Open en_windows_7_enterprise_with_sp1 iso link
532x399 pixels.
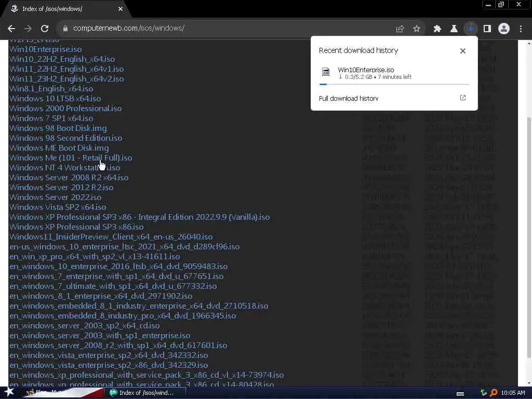coord(116,276)
